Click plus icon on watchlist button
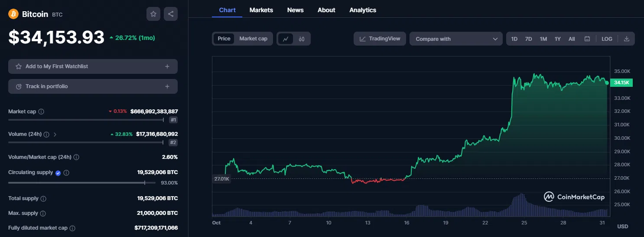Image resolution: width=644 pixels, height=237 pixels. [x=167, y=66]
